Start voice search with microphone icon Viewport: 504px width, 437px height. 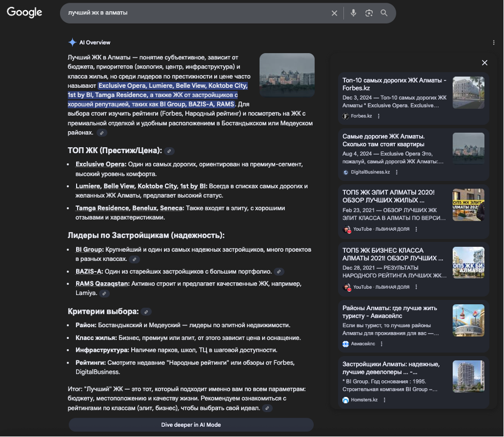(x=353, y=13)
